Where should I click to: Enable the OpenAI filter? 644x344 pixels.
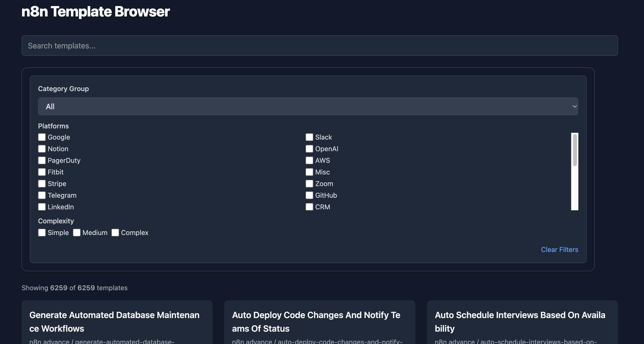pos(309,149)
